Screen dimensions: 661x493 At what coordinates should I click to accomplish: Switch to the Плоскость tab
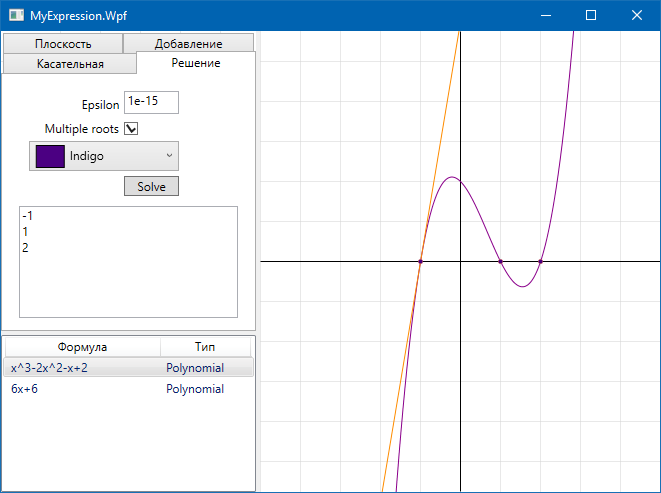coord(63,44)
